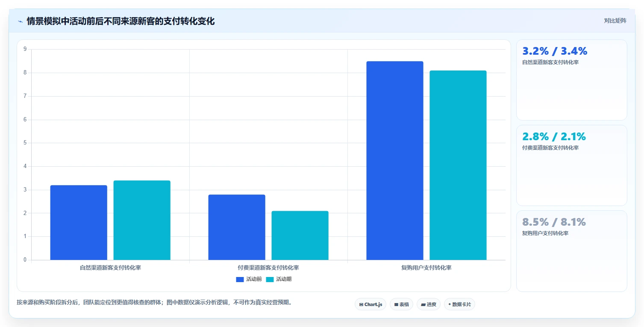Click the y-axis tick label 5
644x327 pixels.
25,143
